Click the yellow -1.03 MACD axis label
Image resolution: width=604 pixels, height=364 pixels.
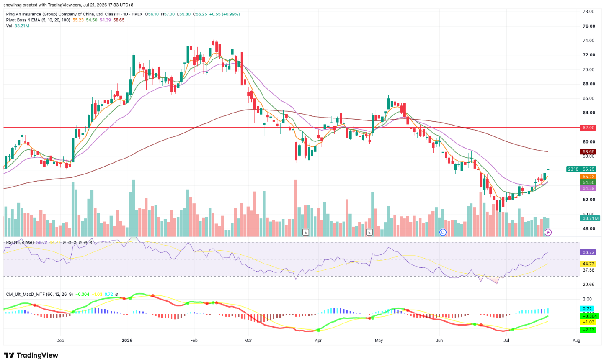coord(589,322)
